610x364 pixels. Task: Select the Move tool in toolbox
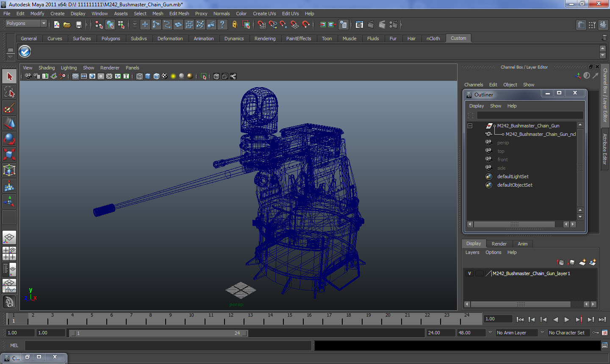pos(9,123)
